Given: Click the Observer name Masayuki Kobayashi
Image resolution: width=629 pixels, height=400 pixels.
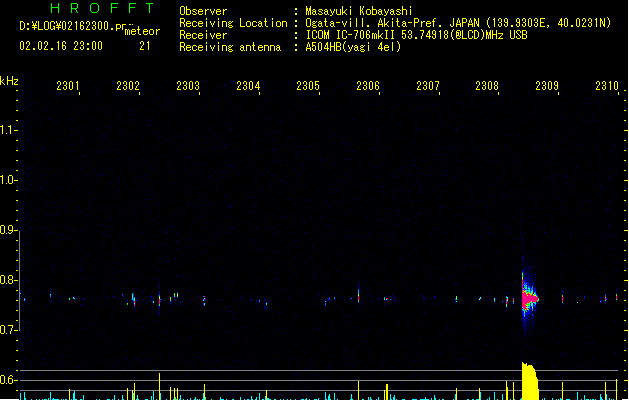Looking at the screenshot, I should (x=359, y=11).
